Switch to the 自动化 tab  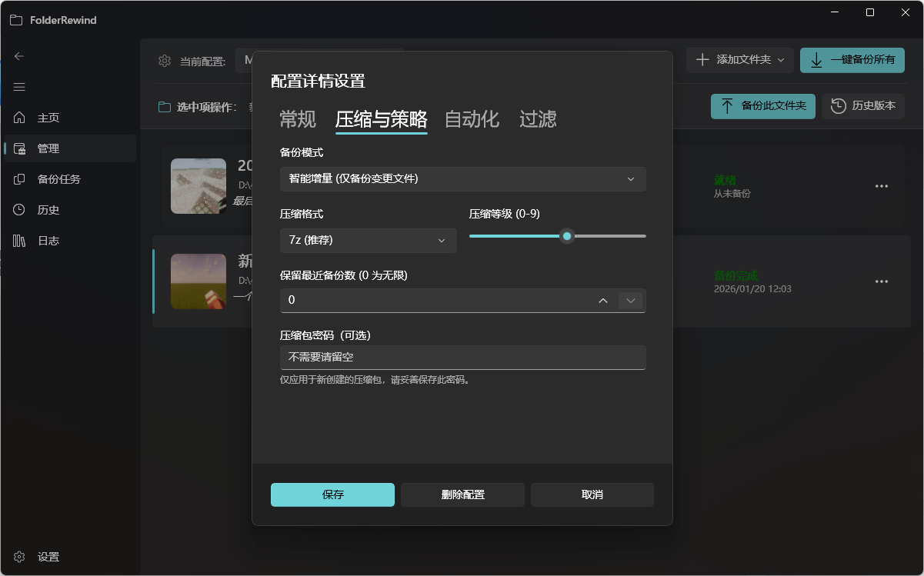coord(472,119)
